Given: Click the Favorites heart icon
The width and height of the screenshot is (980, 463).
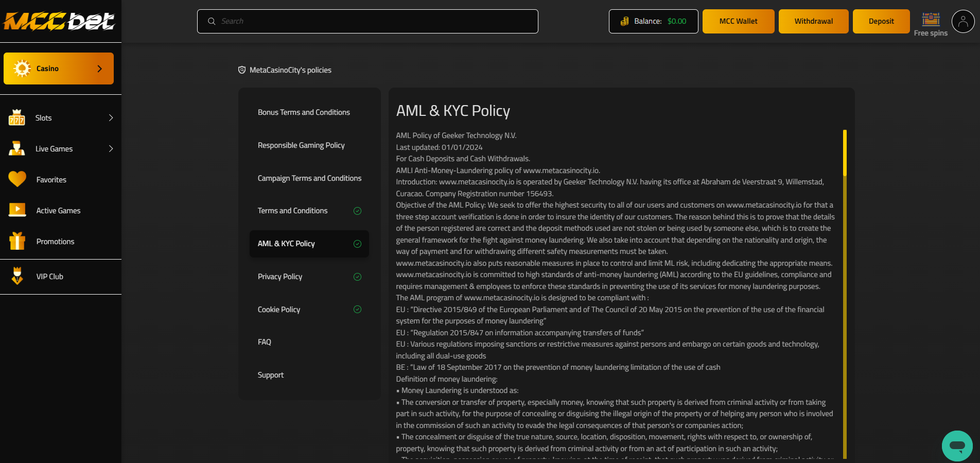Looking at the screenshot, I should click(x=17, y=179).
